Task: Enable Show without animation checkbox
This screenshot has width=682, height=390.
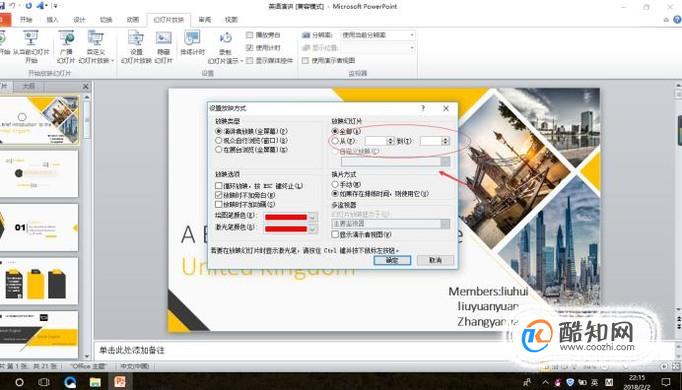Action: (x=219, y=204)
